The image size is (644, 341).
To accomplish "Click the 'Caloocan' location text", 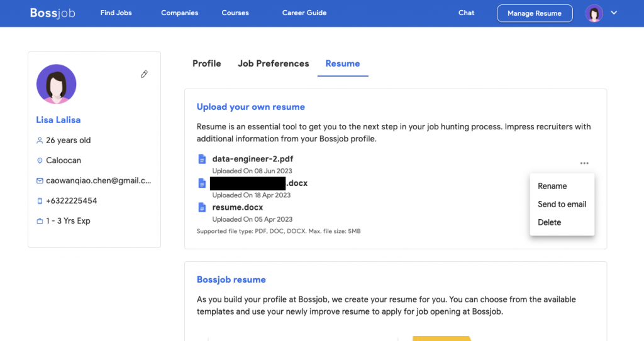I will pyautogui.click(x=64, y=160).
